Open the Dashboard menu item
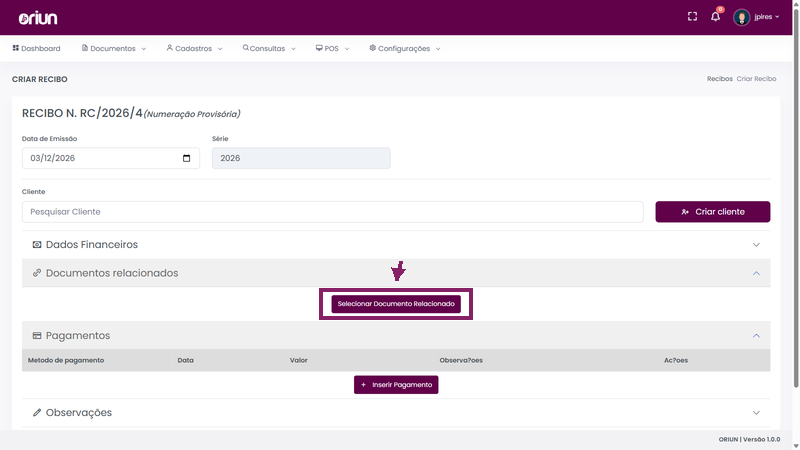 tap(36, 48)
